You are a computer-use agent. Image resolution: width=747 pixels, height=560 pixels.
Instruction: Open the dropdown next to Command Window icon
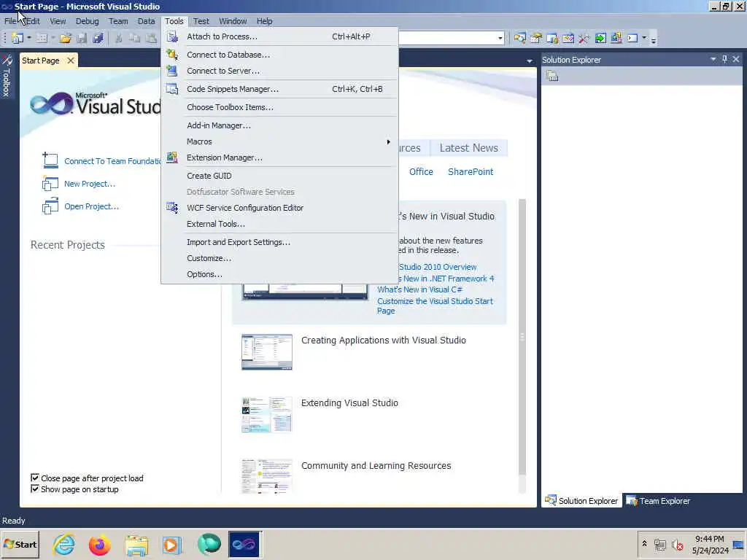pyautogui.click(x=644, y=38)
